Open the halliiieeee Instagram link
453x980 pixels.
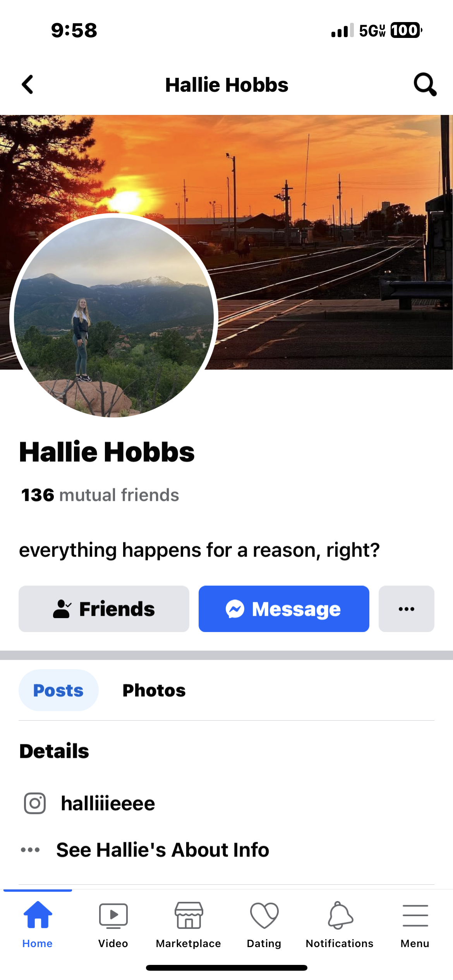coord(108,804)
